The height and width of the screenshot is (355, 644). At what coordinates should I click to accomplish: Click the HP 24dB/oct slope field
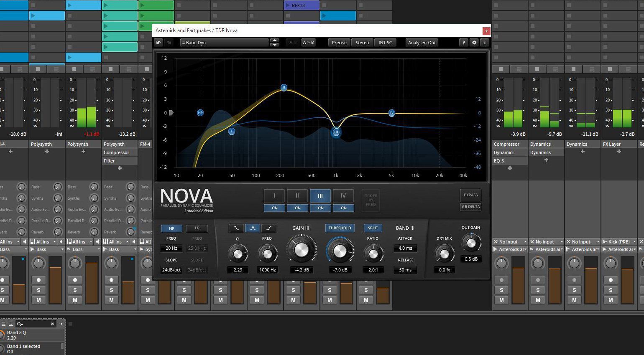point(171,270)
